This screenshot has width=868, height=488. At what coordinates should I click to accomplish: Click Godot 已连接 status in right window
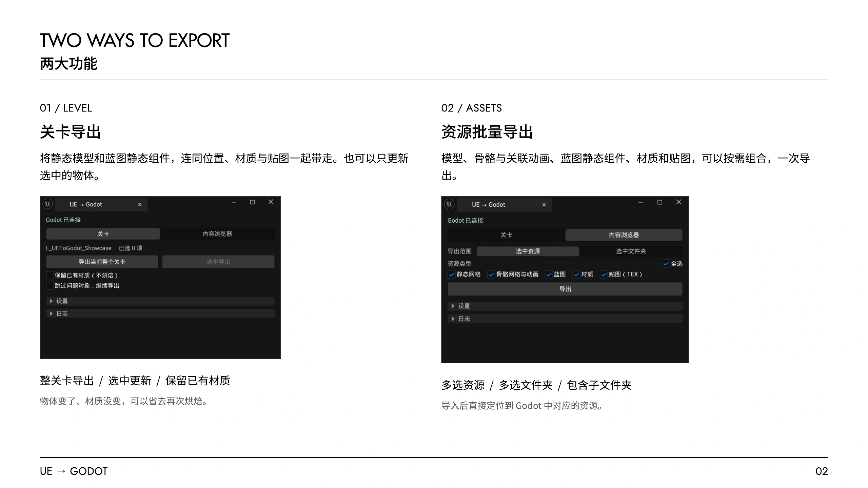[465, 221]
